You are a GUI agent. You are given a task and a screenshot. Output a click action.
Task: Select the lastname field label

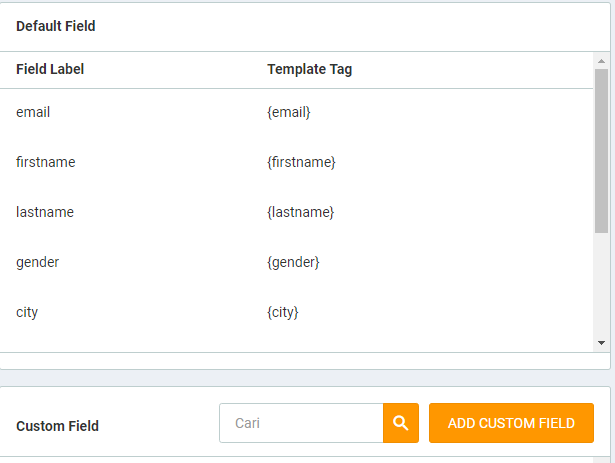[45, 212]
